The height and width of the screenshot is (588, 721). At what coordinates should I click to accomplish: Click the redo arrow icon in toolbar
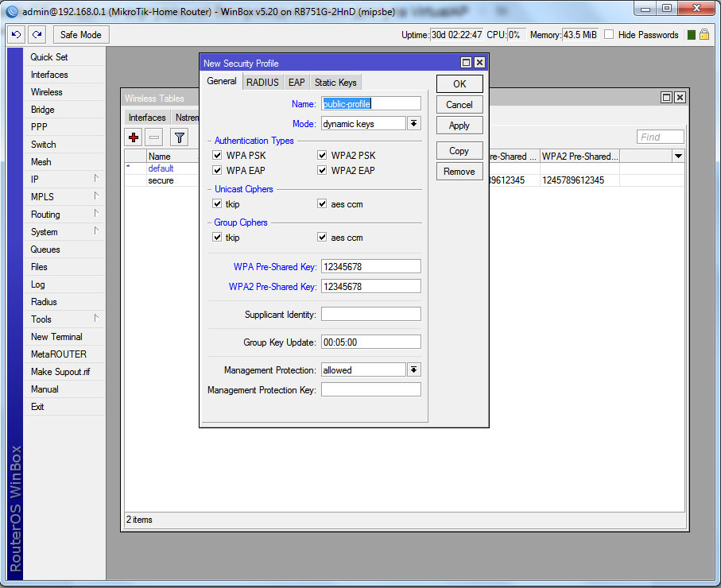click(37, 35)
